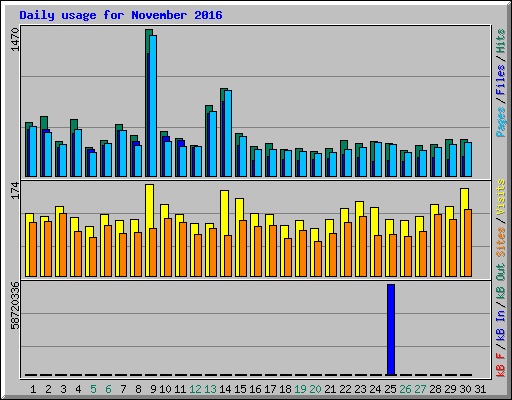Click the orange sites bar on day 28
This screenshot has height=400, width=512.
point(438,245)
